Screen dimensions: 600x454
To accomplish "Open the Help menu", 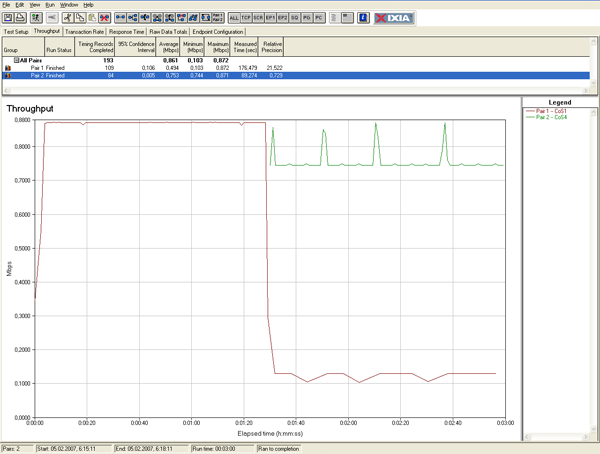I will click(88, 5).
